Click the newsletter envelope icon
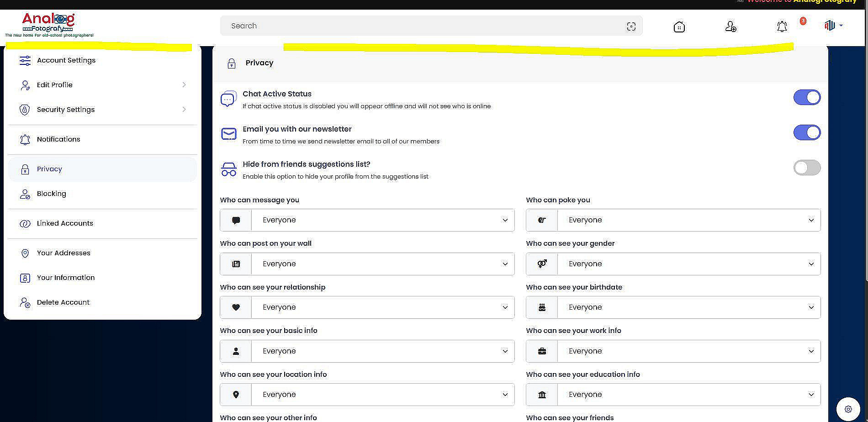 coord(228,134)
